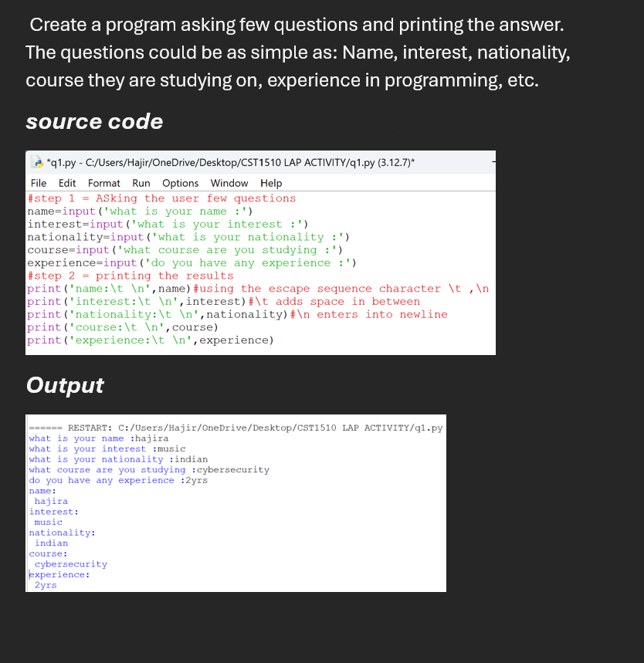Click the '#step 2 = printing the results' comment
The width and height of the screenshot is (644, 663).
coord(130,276)
